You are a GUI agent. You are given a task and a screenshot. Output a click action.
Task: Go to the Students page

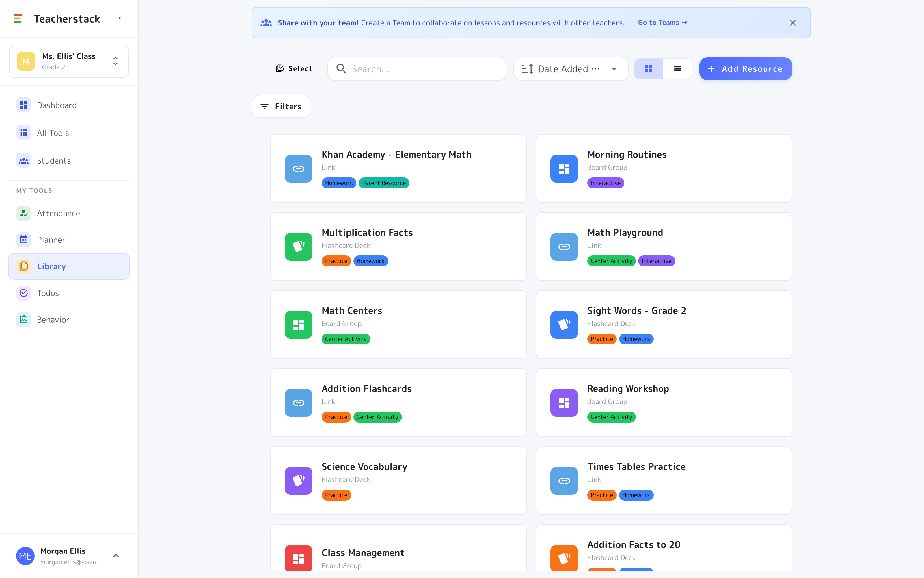pos(69,161)
